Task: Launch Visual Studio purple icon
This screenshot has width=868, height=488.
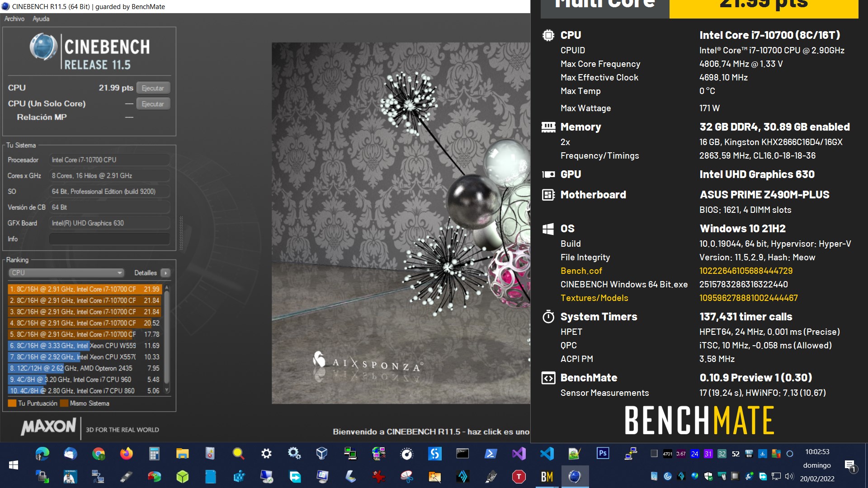Action: 519,453
